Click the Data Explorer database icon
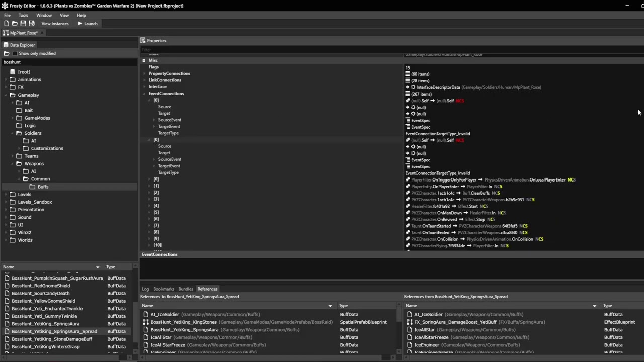This screenshot has width=644, height=362. coord(6,45)
